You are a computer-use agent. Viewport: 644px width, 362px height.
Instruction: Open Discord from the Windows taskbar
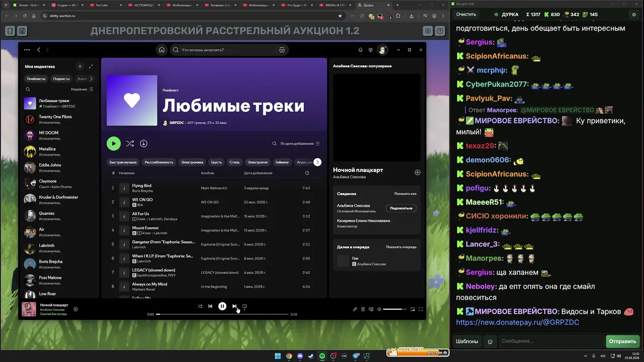point(300,356)
